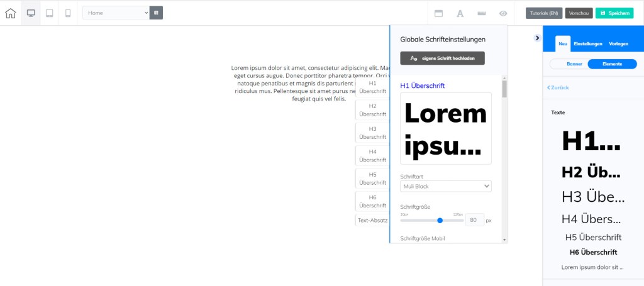Switch to the Einstellungen tab

(x=588, y=44)
